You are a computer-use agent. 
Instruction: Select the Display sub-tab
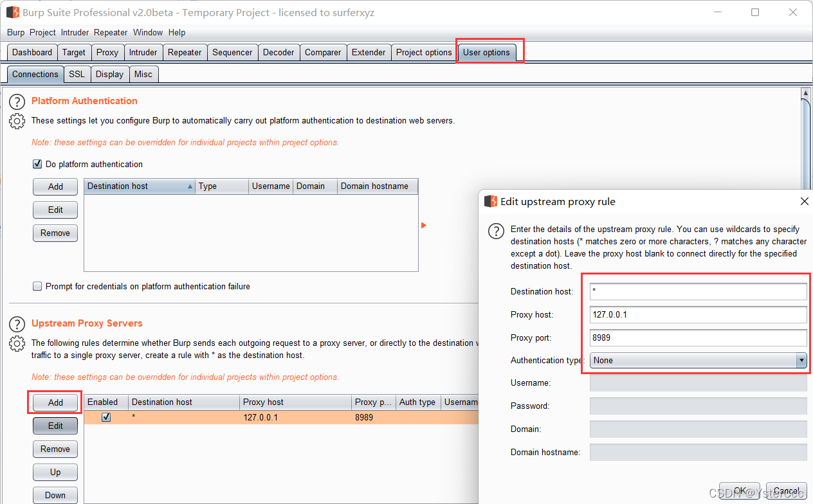click(109, 74)
